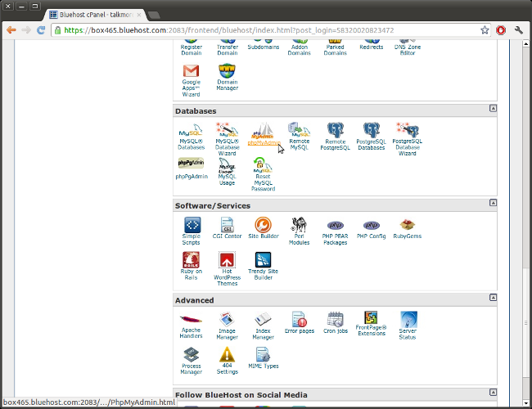The height and width of the screenshot is (409, 532).
Task: Open Reset MySQL Password
Action: coord(263,175)
